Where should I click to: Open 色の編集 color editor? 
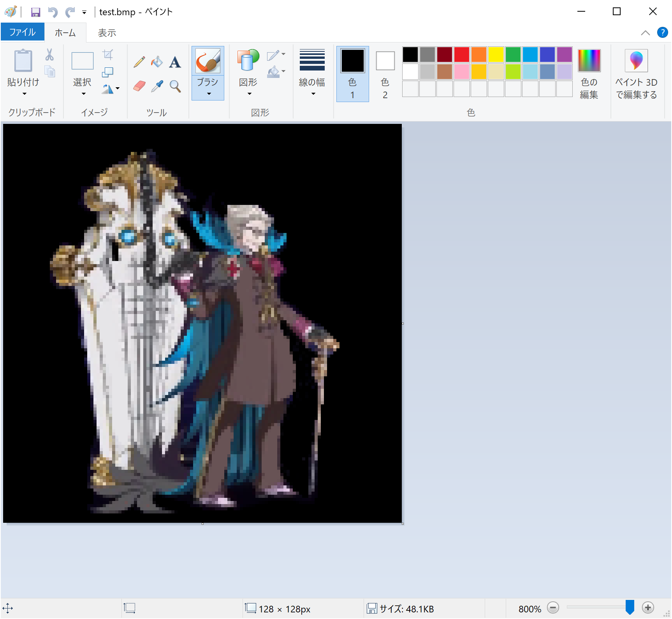click(589, 74)
